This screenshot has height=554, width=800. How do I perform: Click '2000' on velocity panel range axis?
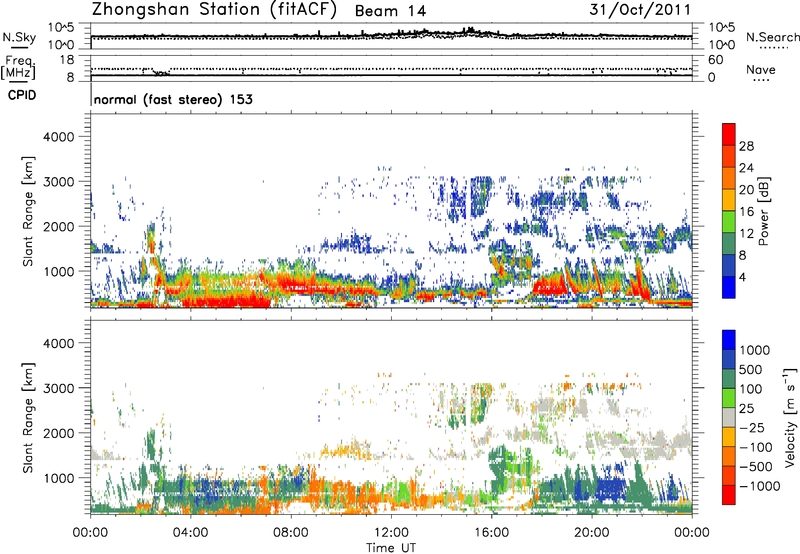pos(58,433)
